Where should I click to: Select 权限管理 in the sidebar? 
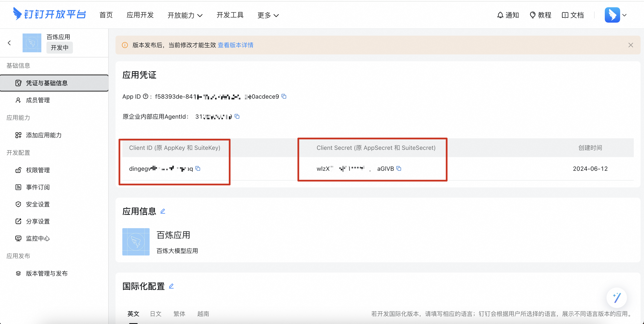click(38, 170)
